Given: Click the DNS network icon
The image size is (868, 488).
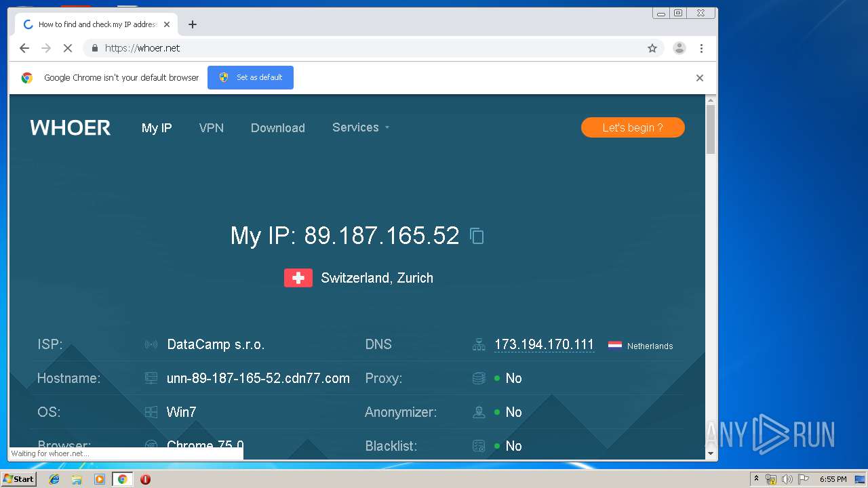Looking at the screenshot, I should click(479, 345).
